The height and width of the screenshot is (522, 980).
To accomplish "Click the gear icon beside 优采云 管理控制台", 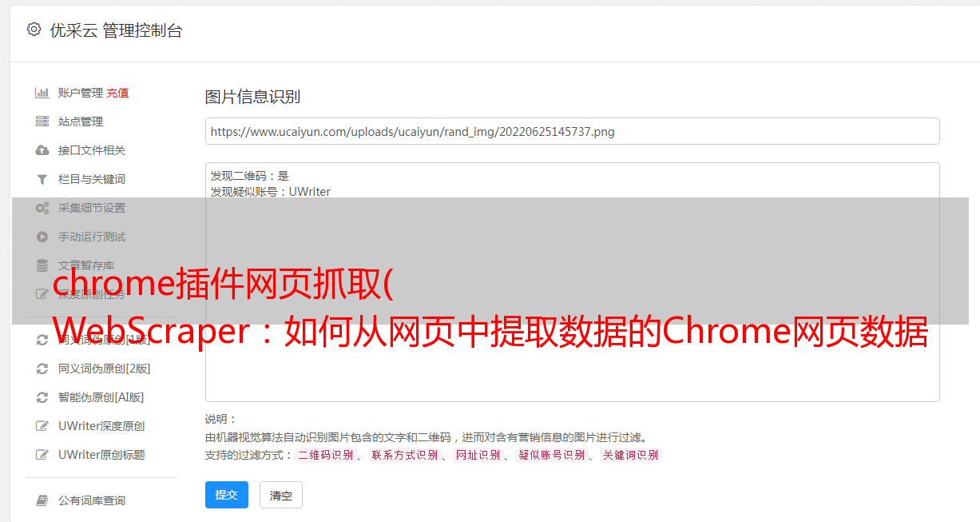I will click(34, 30).
